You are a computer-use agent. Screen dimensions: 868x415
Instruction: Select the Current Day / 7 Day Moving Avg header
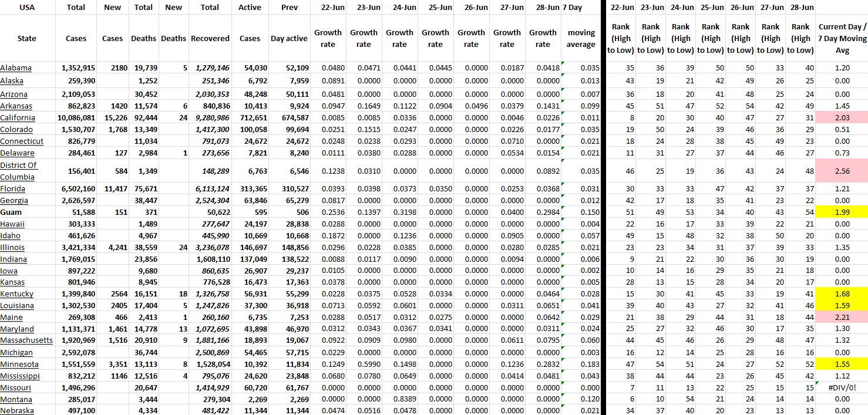tap(842, 39)
